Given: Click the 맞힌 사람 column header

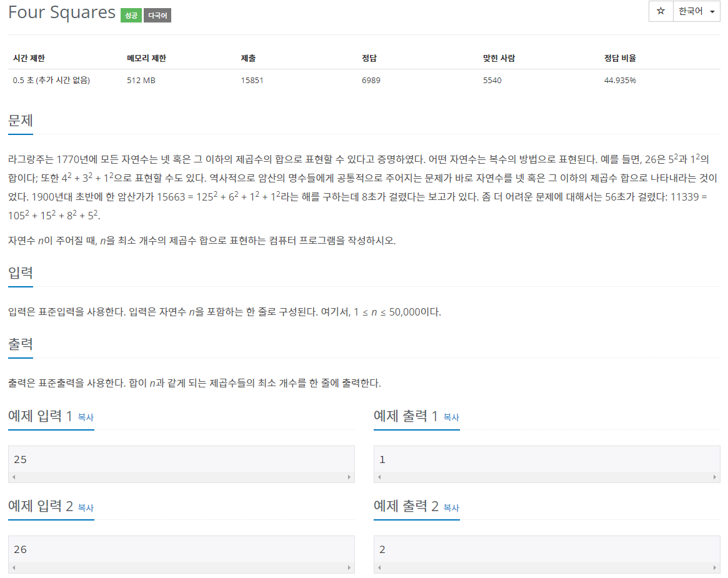Looking at the screenshot, I should click(x=499, y=58).
